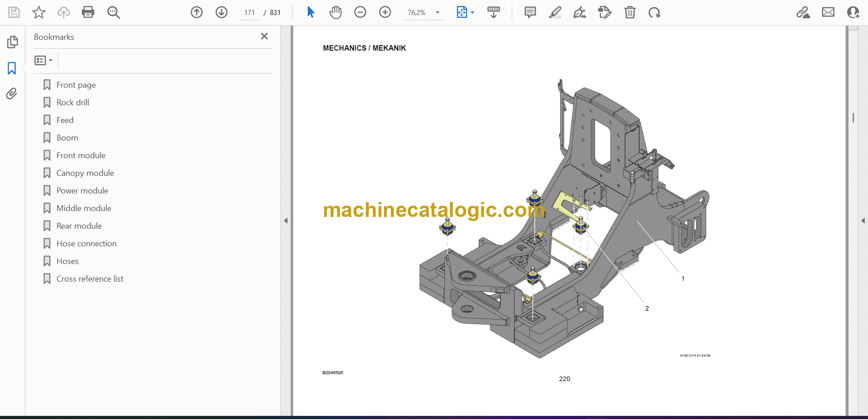Expand the fit page options dropdown

click(x=472, y=13)
